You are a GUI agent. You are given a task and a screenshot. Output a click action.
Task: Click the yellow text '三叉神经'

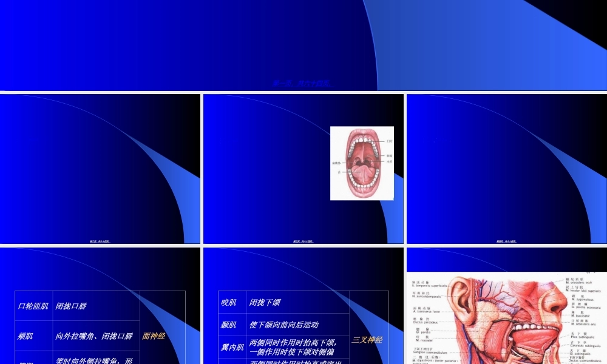[367, 340]
